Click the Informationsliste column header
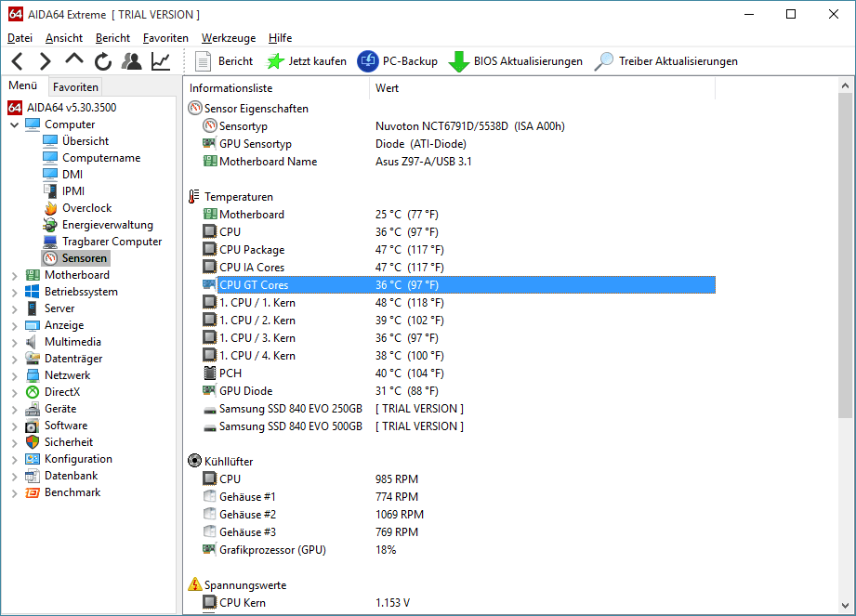The width and height of the screenshot is (856, 616). pyautogui.click(x=277, y=88)
